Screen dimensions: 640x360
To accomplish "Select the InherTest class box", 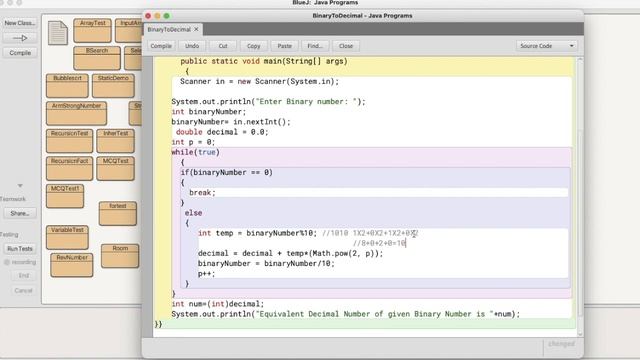I will pyautogui.click(x=116, y=141).
